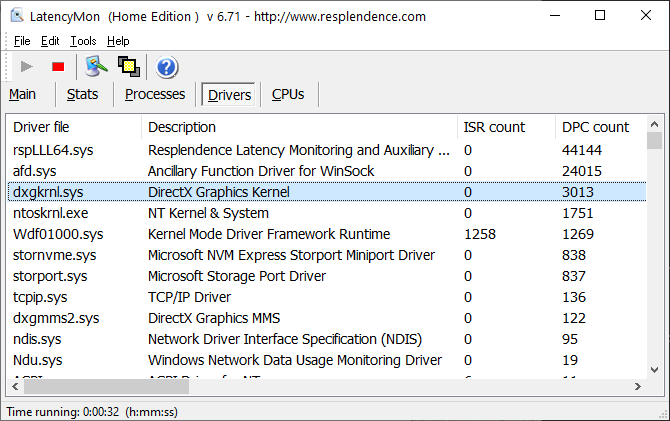670x421 pixels.
Task: Open help via the blue question mark
Action: pos(167,67)
